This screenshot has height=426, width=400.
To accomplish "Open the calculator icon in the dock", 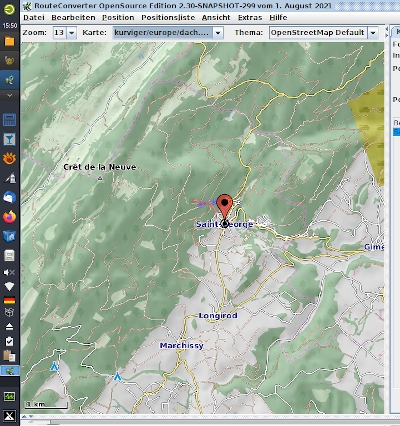I will (x=9, y=120).
